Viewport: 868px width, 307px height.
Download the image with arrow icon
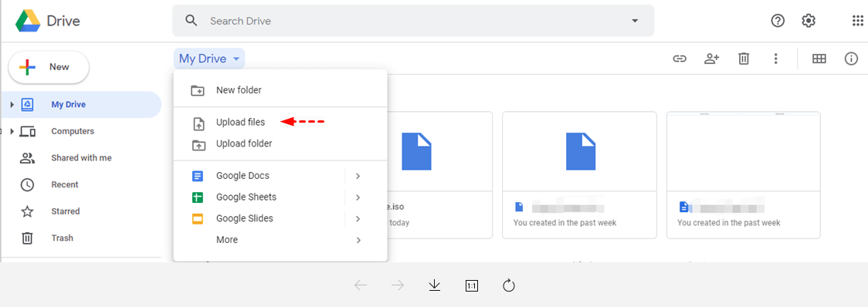[435, 285]
